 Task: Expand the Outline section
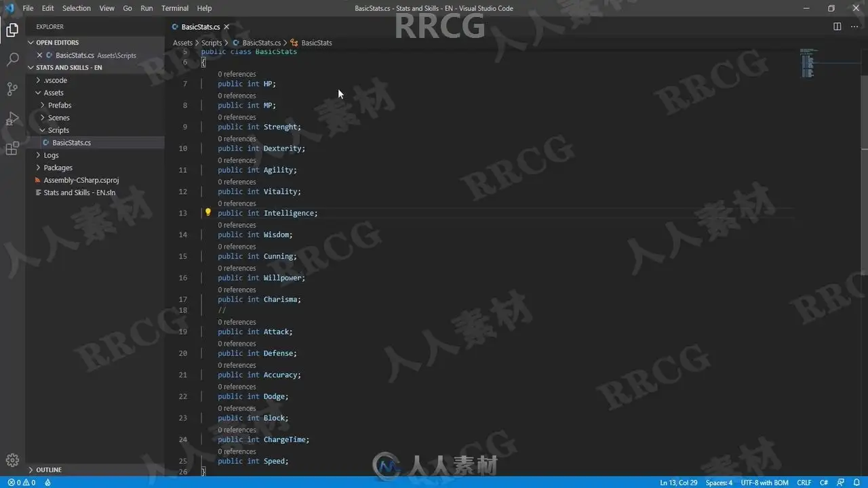click(x=48, y=470)
